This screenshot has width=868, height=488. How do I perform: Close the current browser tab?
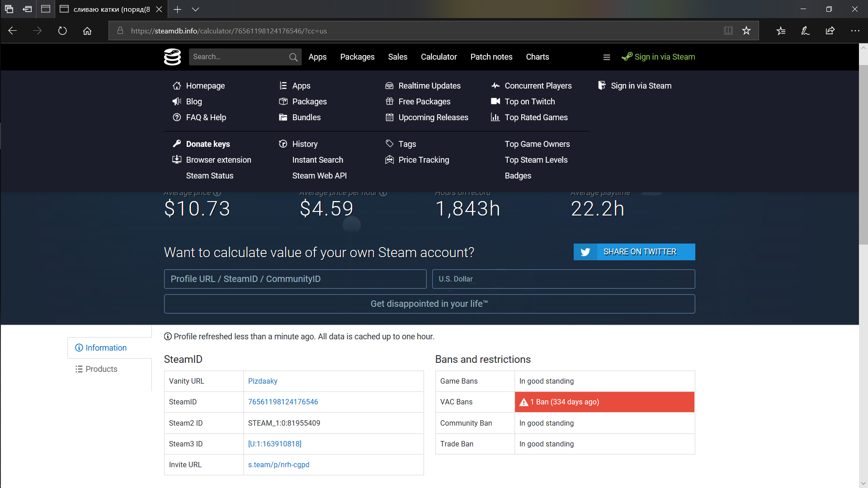[x=159, y=9]
